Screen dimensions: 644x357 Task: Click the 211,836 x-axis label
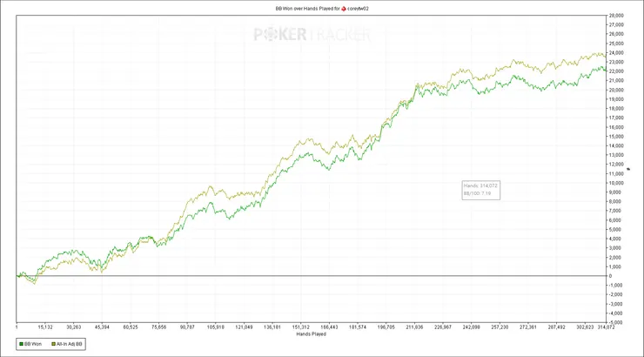(x=414, y=327)
